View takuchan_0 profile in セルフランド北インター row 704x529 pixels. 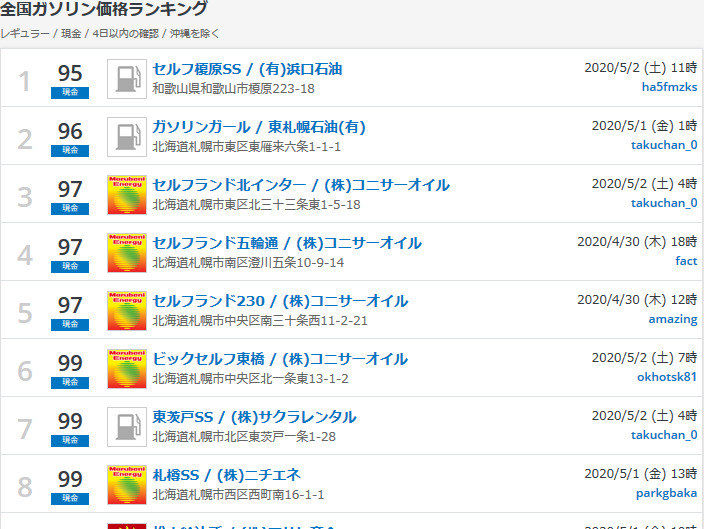(664, 203)
